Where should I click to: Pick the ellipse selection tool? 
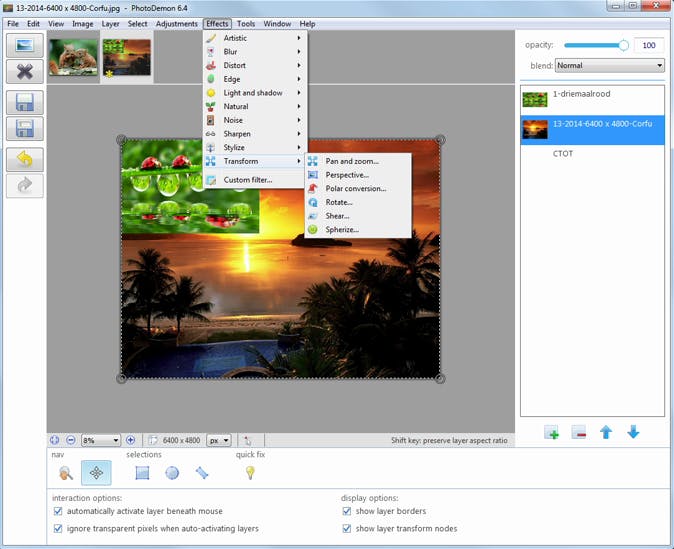coord(172,473)
